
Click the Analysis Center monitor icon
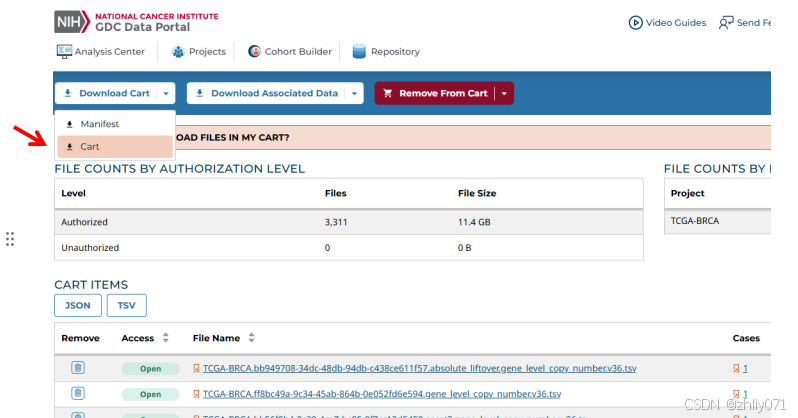coord(64,51)
